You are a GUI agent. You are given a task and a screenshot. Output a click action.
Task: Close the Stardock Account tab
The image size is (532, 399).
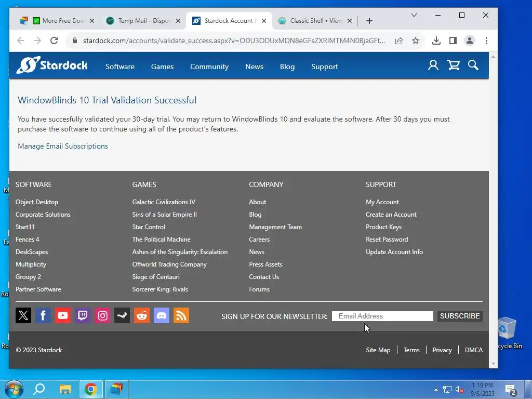264,21
